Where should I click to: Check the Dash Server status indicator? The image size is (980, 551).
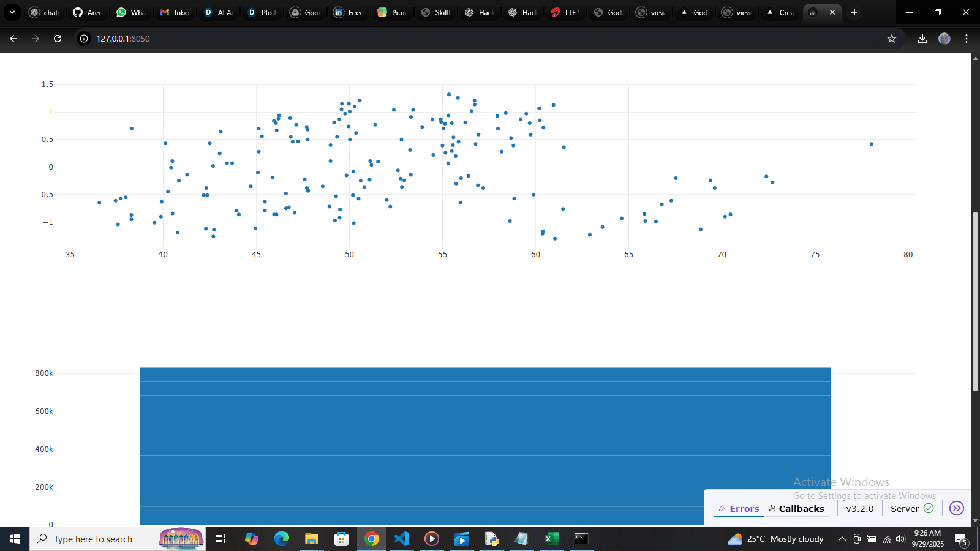[x=912, y=509]
